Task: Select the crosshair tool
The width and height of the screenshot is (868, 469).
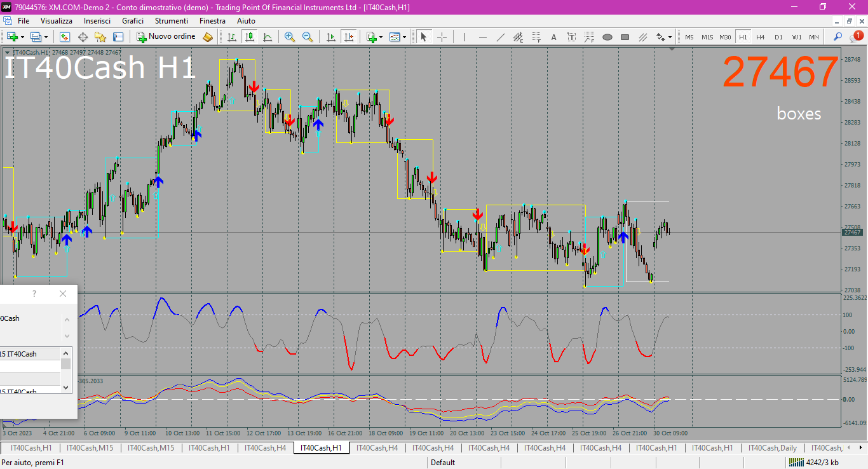Action: pyautogui.click(x=442, y=37)
